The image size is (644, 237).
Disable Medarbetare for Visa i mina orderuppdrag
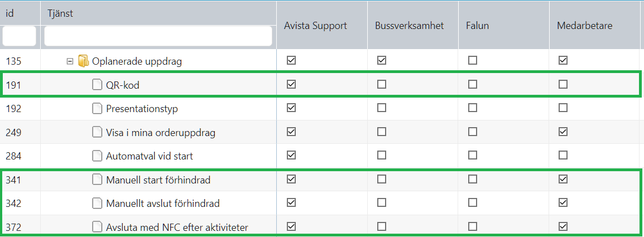[x=564, y=132]
